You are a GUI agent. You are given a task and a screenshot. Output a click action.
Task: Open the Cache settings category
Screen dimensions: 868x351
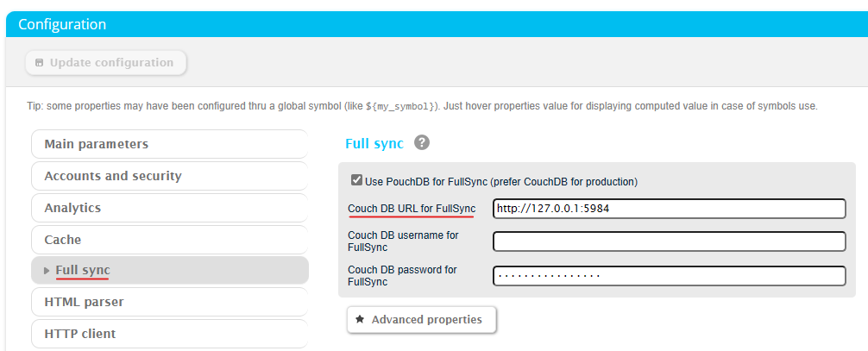[x=169, y=240]
